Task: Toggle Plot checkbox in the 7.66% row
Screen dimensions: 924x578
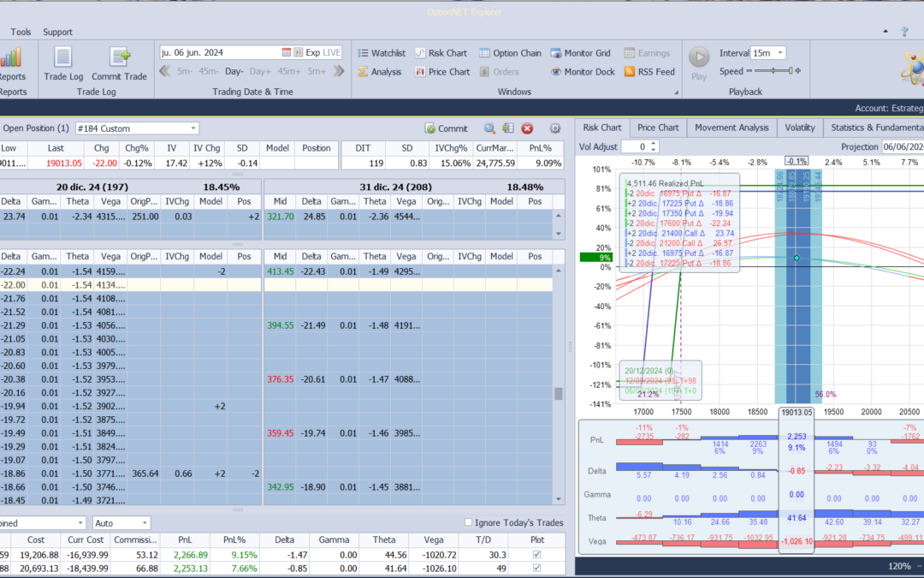Action: coord(536,568)
